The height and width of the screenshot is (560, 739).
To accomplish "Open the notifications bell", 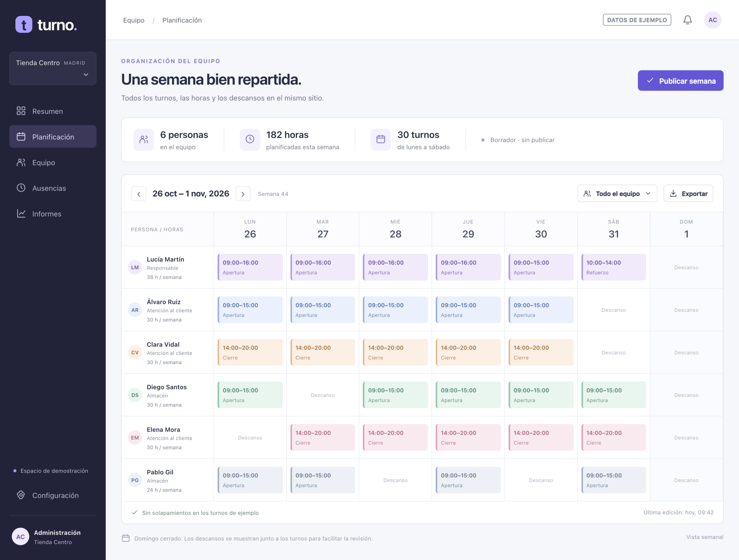I will (x=687, y=20).
